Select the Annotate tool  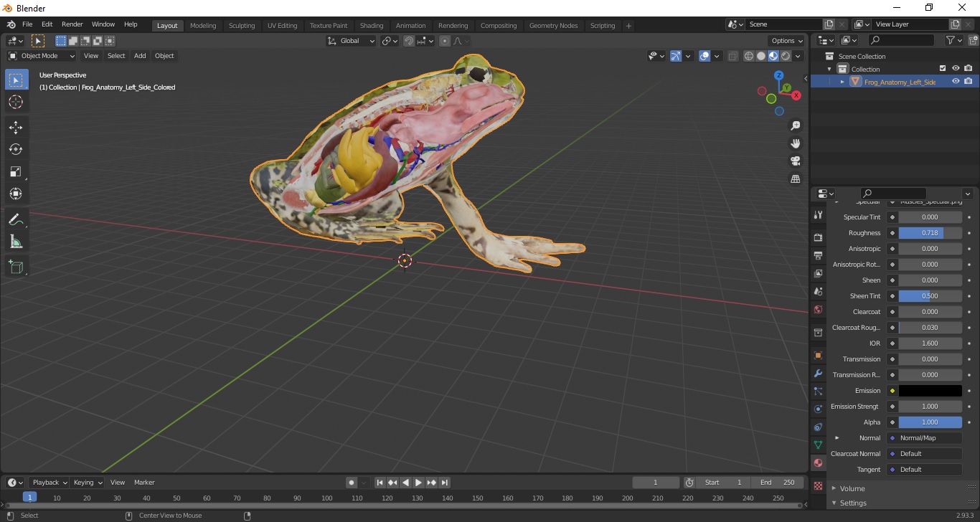point(16,219)
